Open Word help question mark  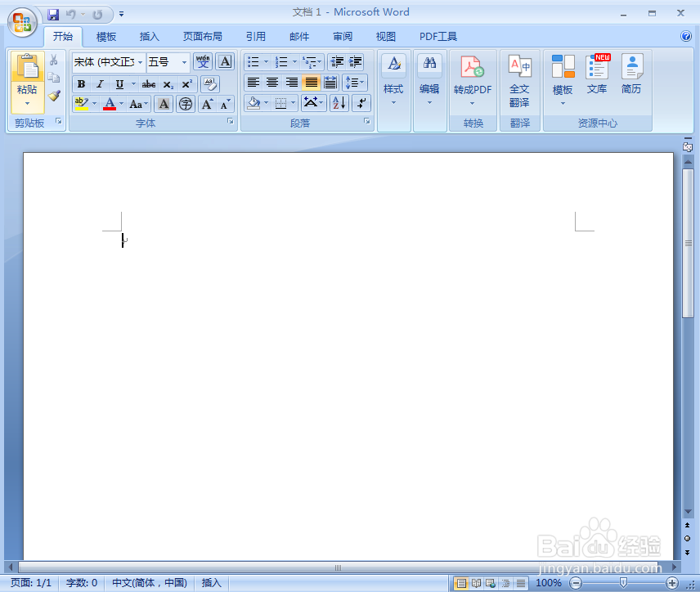click(686, 36)
